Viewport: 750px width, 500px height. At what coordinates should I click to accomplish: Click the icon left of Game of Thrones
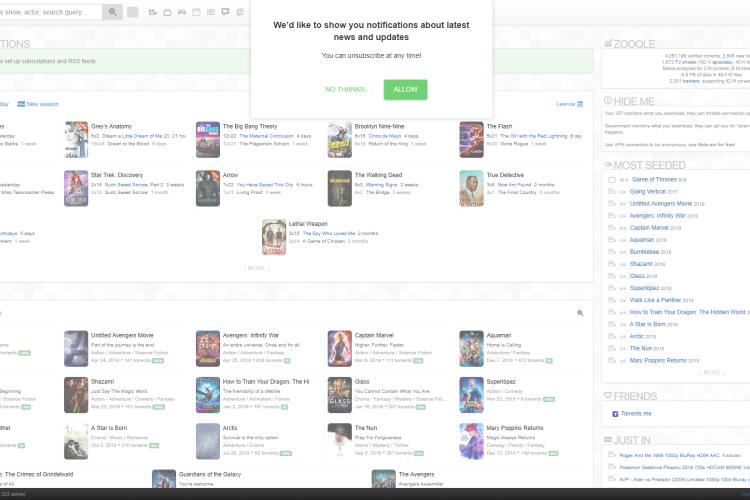(x=612, y=179)
